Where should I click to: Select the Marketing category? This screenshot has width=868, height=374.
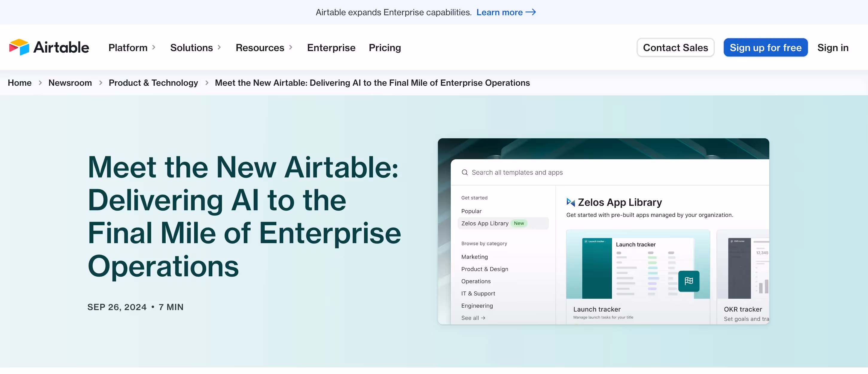click(474, 257)
